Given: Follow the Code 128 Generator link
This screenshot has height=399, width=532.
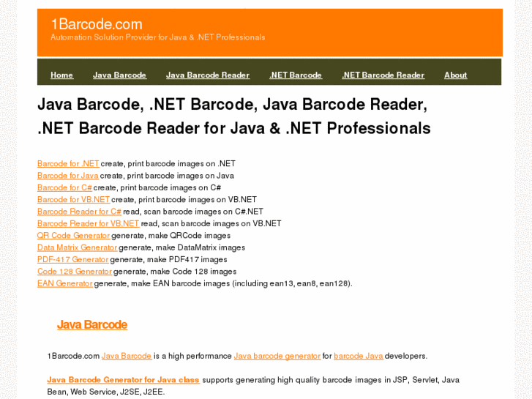Looking at the screenshot, I should point(75,272).
